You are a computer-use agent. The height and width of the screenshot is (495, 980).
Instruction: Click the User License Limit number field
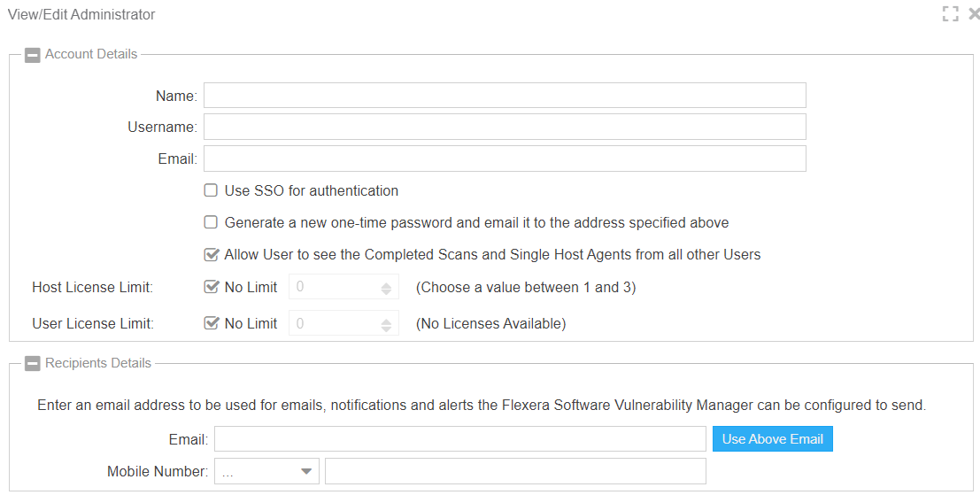click(x=332, y=324)
